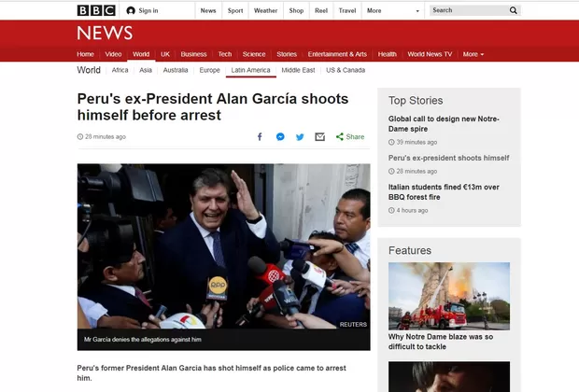Click the Features heading

pos(410,251)
